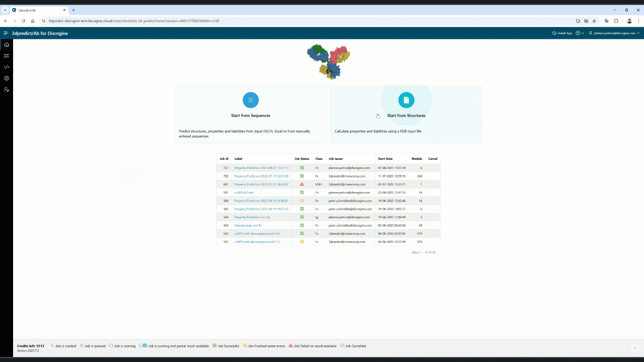Open Property Prediction 2025-06-19 15:45:41 job

coord(261,201)
